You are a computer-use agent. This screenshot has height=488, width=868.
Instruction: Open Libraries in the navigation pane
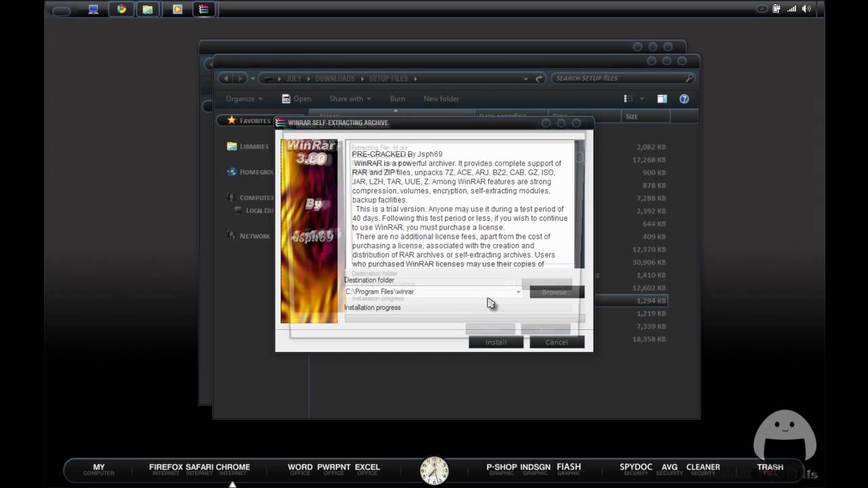[248, 146]
